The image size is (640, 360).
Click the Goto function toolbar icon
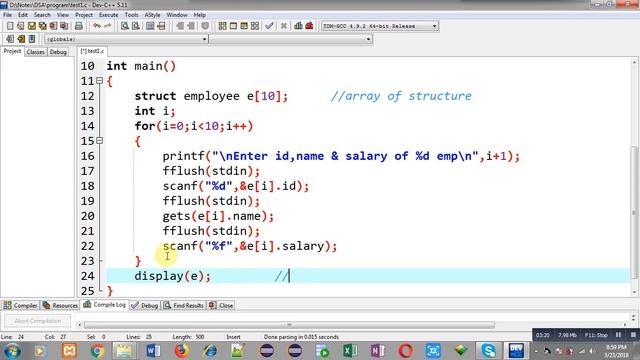150,26
